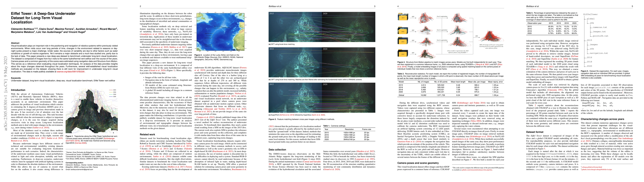The width and height of the screenshot is (644, 182).
Task: Click the Introduction section heading
Action: [x=18, y=90]
